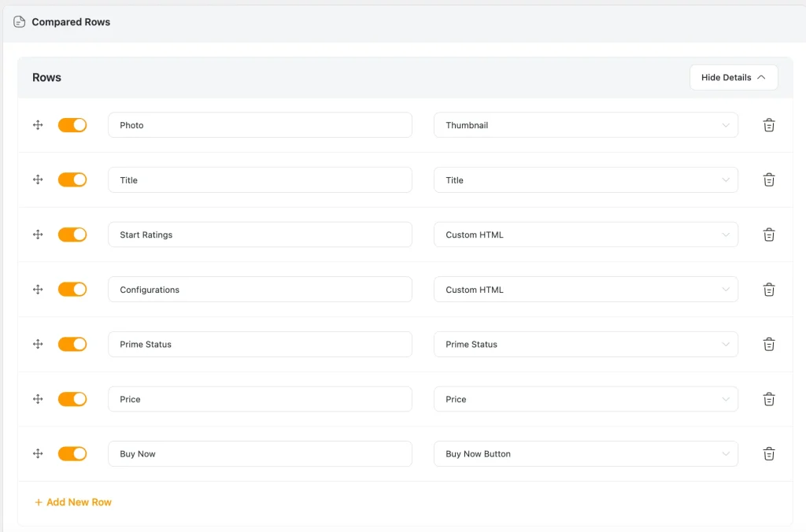Viewport: 806px width, 532px height.
Task: Edit the Start Ratings label field
Action: (260, 235)
